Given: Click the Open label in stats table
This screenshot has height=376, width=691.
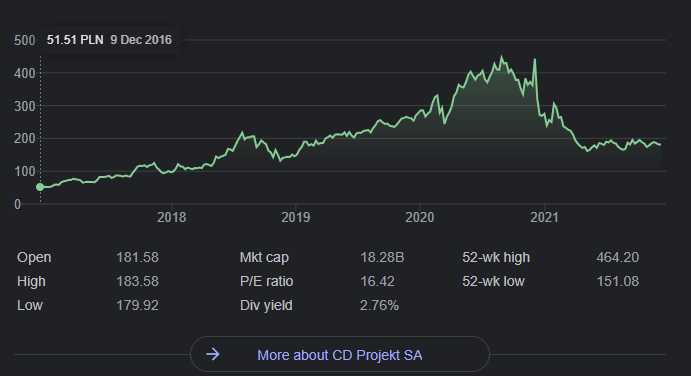Looking at the screenshot, I should (x=34, y=257).
